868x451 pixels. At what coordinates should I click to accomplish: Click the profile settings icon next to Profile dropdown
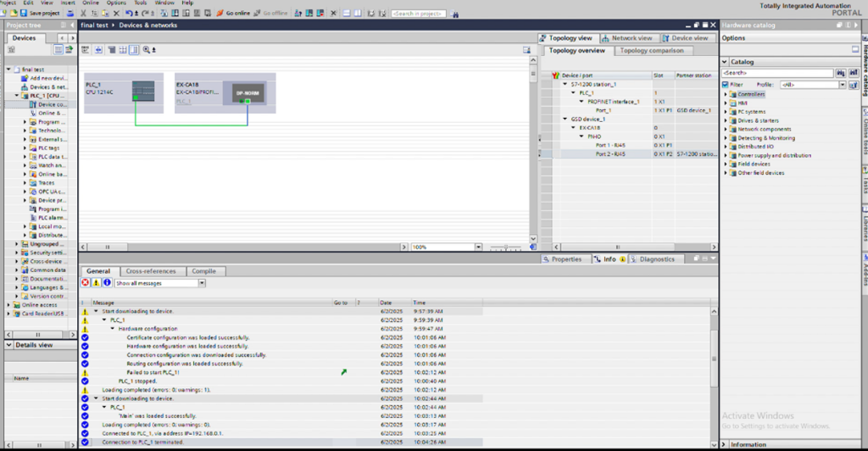pos(853,85)
